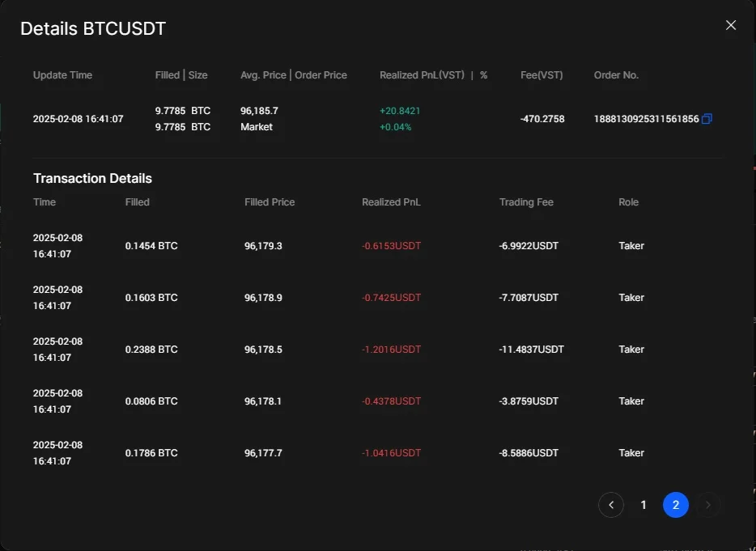Click filled price 96,178.1

click(x=263, y=401)
